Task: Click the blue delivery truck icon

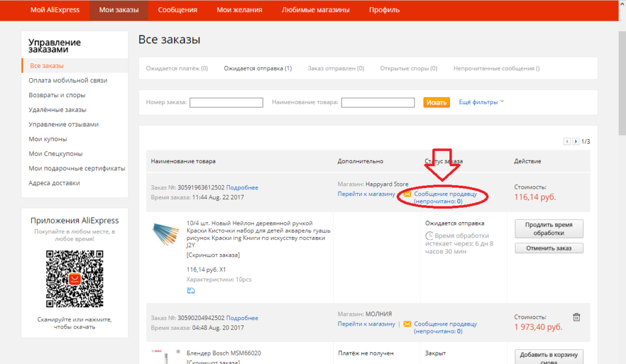Action: point(191,291)
